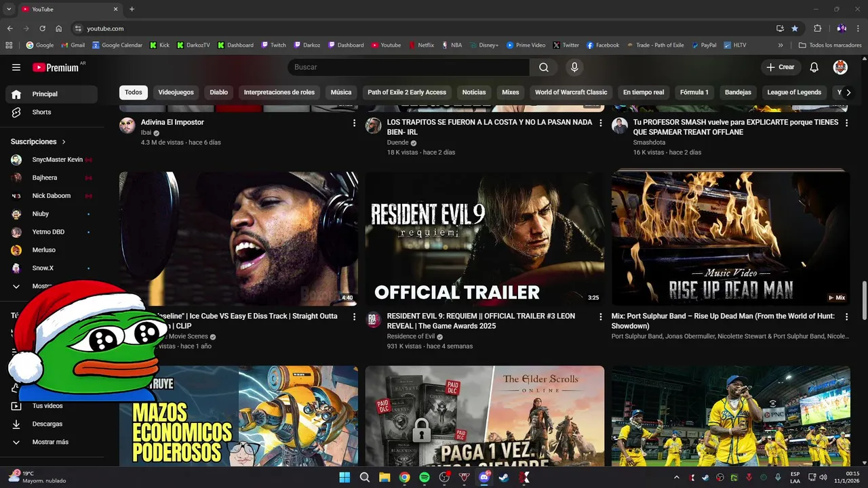The image size is (868, 488).
Task: Click the youtube.com address bar
Action: pos(420,28)
